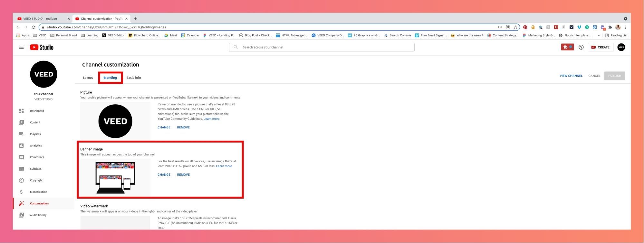Switch to the Branding tab
The image size is (644, 243).
coord(110,78)
